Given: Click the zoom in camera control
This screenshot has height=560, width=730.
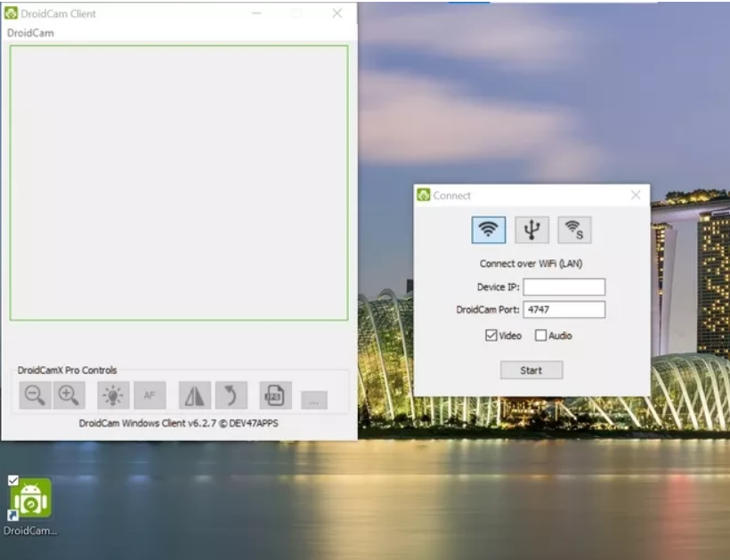Looking at the screenshot, I should click(x=69, y=395).
